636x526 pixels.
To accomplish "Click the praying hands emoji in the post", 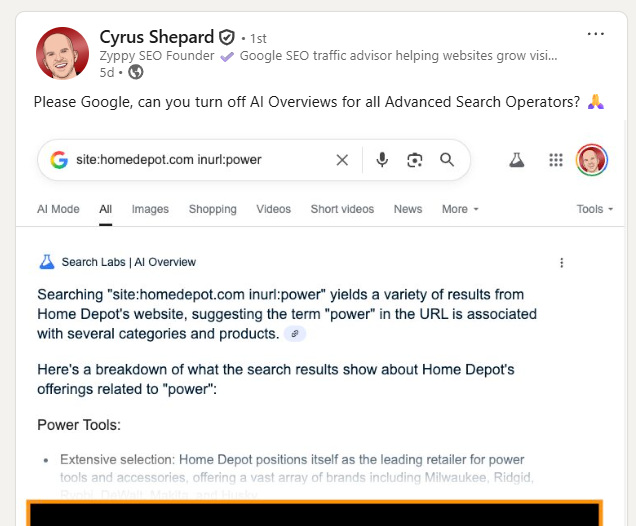I will tap(596, 102).
